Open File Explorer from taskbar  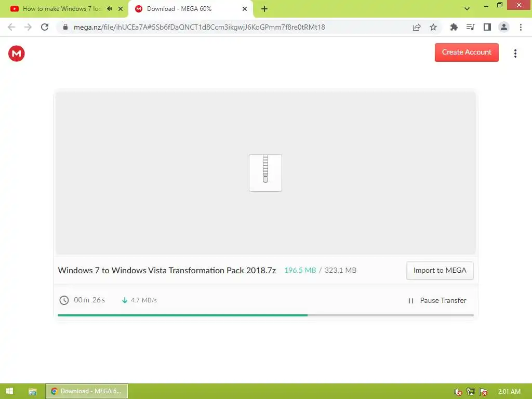coord(32,391)
